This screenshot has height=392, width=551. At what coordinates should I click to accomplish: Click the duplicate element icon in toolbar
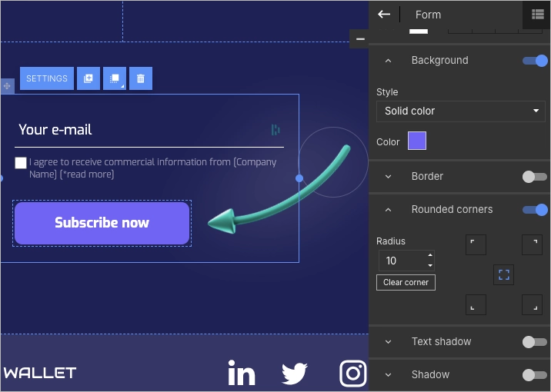[x=88, y=78]
